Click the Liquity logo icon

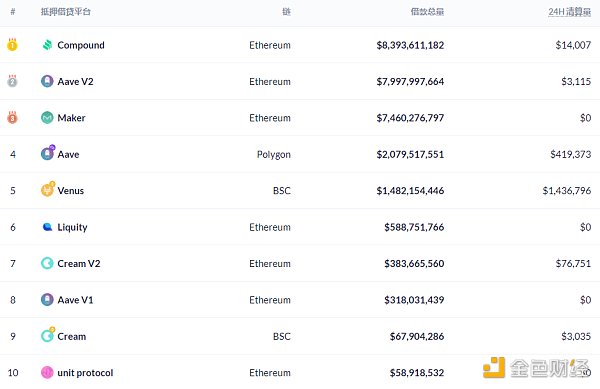47,227
